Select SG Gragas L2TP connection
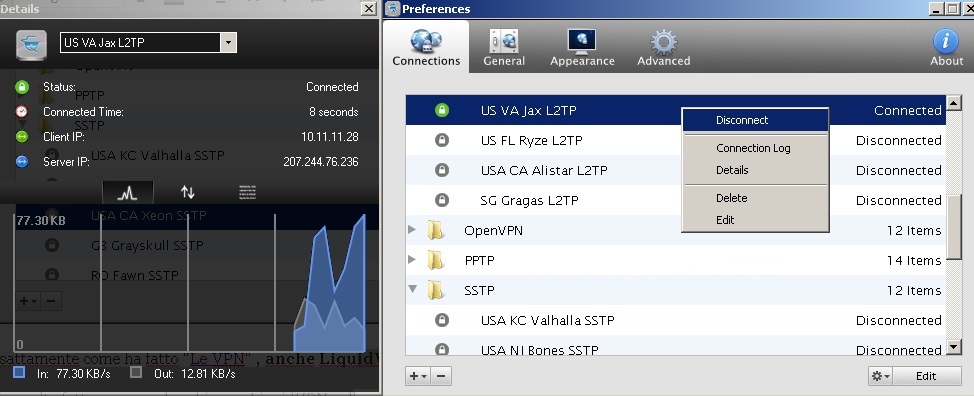The image size is (974, 396). [675, 200]
